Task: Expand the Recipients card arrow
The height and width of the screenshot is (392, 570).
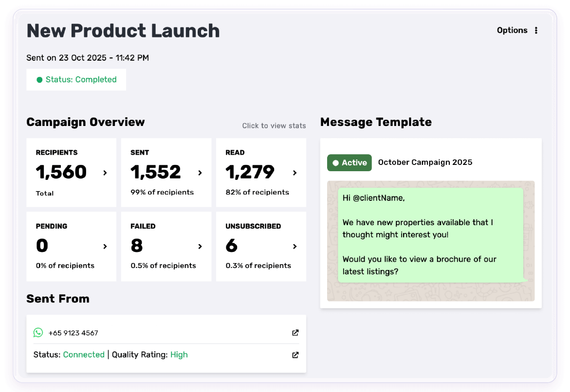Action: point(105,173)
